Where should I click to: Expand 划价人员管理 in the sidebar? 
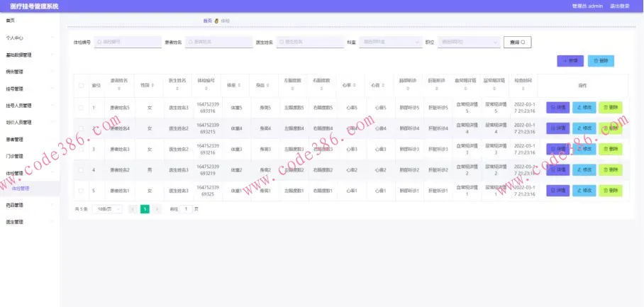coord(30,123)
